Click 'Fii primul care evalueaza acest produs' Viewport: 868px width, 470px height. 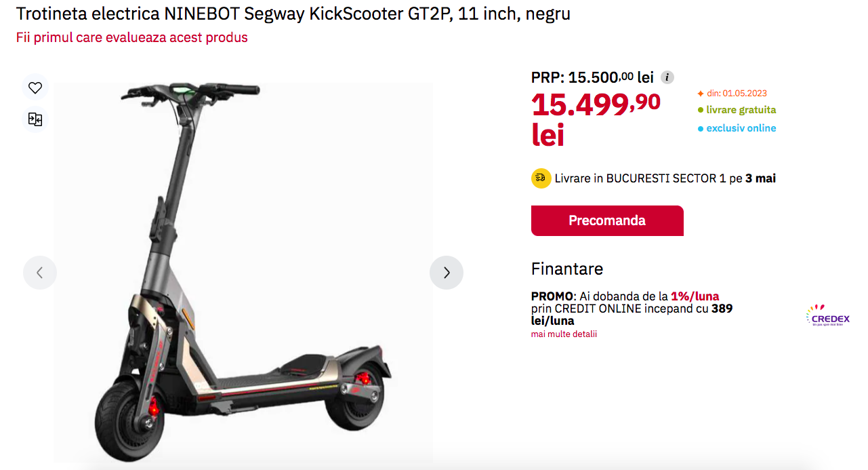click(x=132, y=37)
